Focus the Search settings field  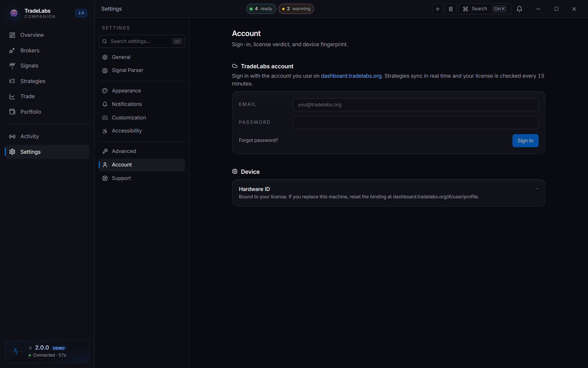(x=142, y=41)
